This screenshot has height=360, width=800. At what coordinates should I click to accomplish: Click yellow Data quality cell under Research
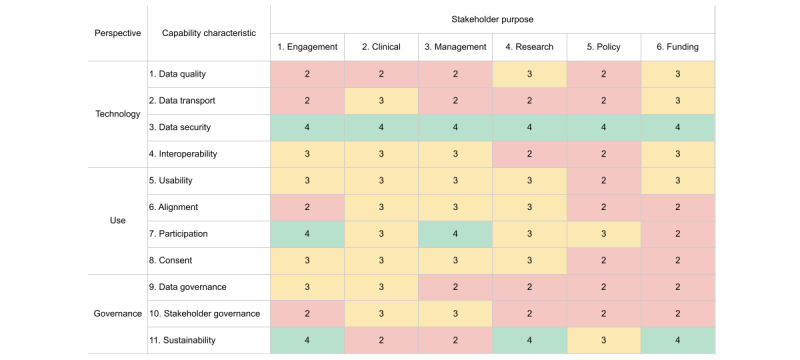pyautogui.click(x=530, y=74)
